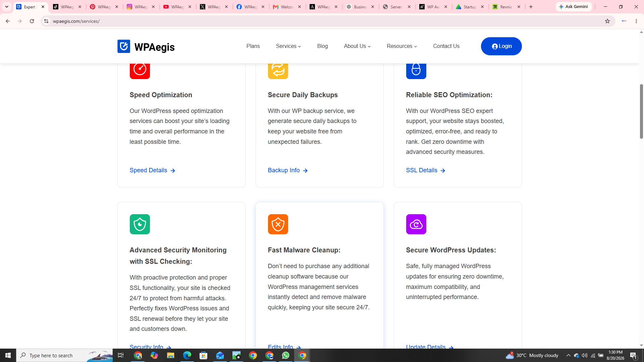Open the Ask Gemini button

point(574,7)
